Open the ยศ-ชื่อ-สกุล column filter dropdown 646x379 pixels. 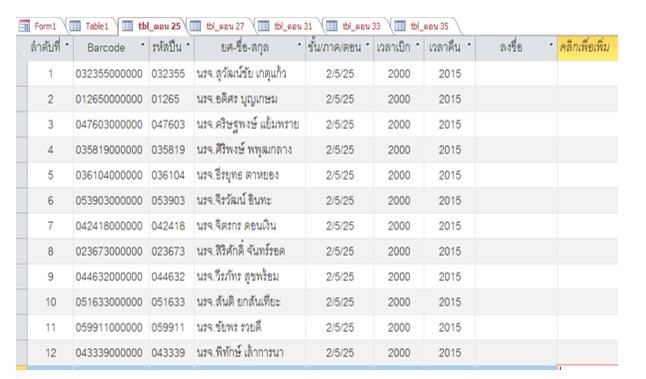pos(300,44)
